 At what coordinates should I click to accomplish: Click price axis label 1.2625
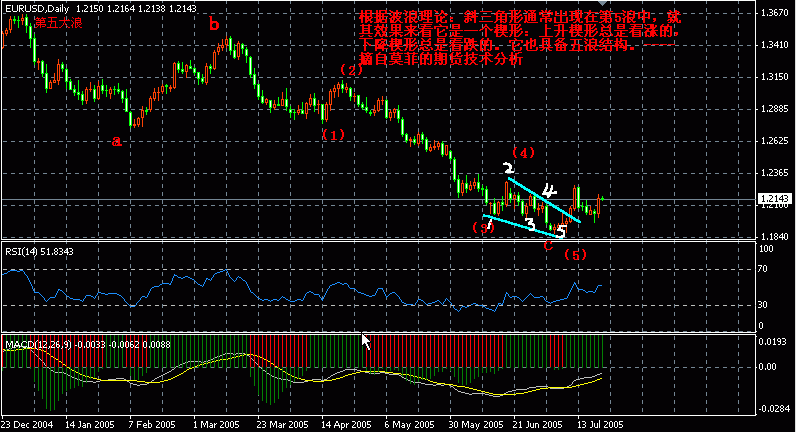point(775,141)
